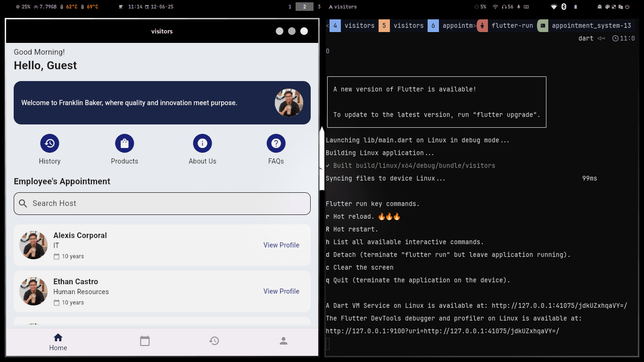Open the History shortcut icon
The image size is (644, 362).
pos(50,143)
